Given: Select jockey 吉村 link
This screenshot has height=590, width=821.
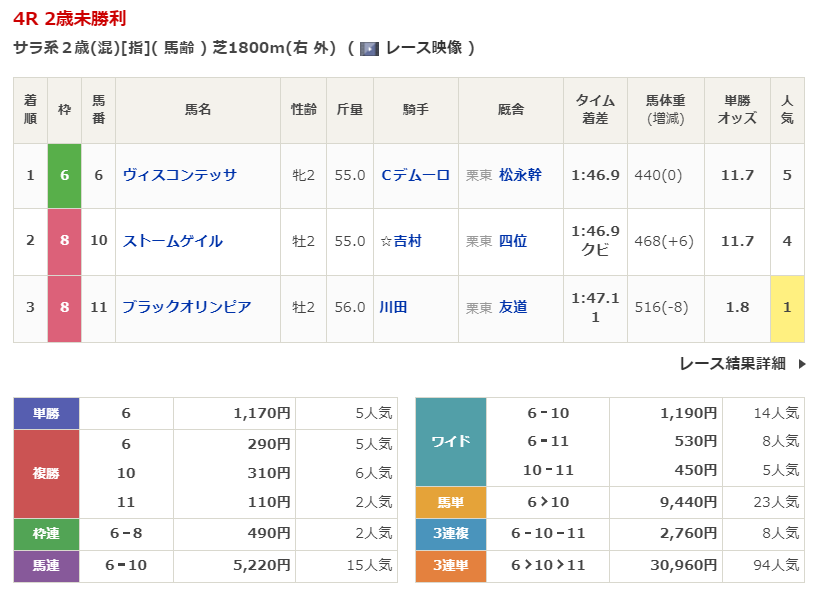Looking at the screenshot, I should click(407, 241).
